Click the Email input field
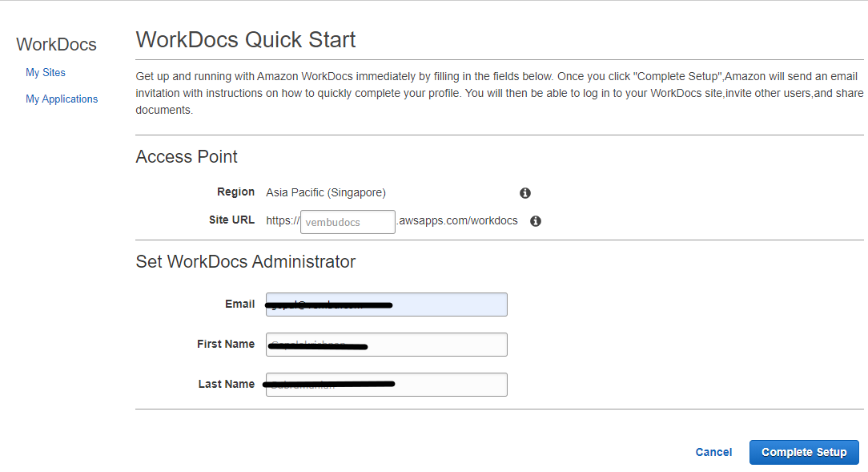 click(387, 305)
